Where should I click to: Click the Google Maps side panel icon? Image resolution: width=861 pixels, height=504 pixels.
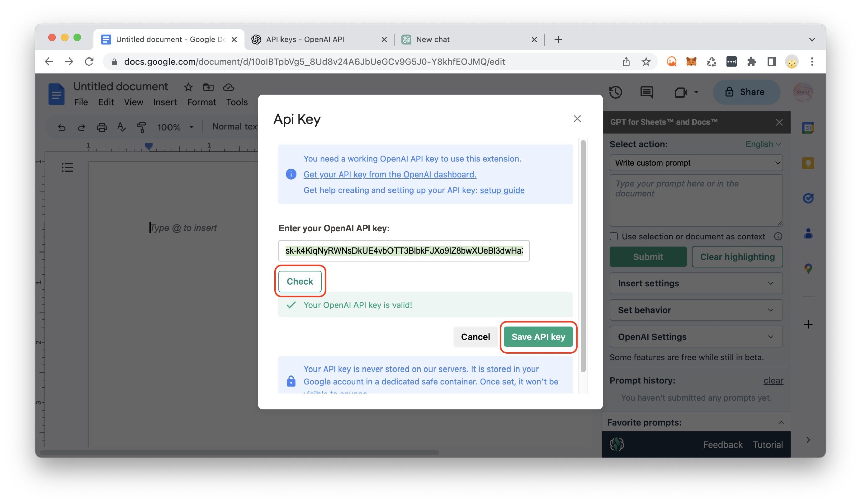(808, 268)
